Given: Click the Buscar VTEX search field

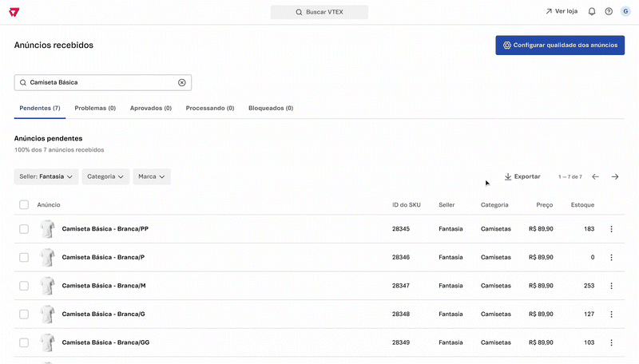Looking at the screenshot, I should [x=319, y=12].
